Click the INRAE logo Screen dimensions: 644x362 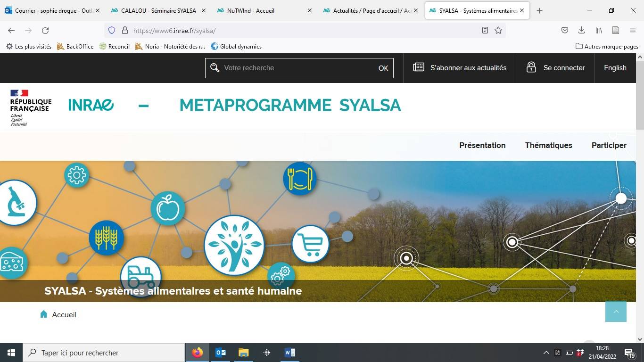(91, 105)
